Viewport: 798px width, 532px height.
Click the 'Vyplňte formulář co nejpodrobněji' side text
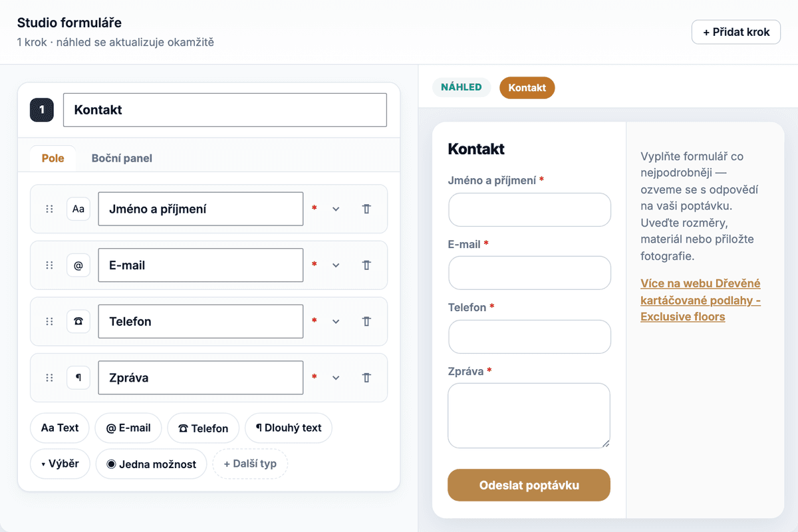[x=698, y=206]
